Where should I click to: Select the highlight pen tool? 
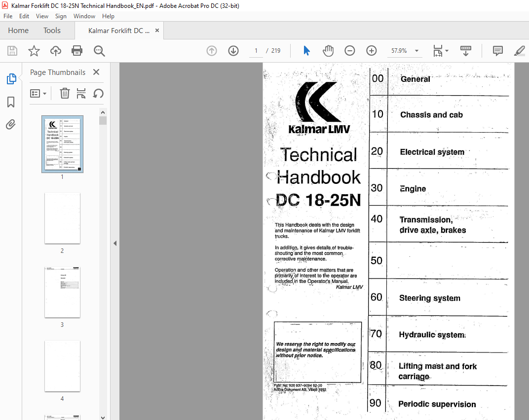tap(519, 51)
